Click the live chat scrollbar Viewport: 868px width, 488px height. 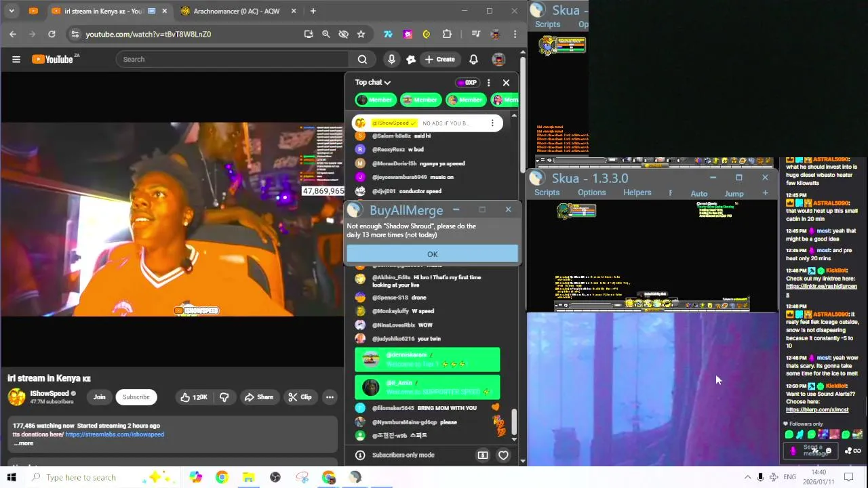pyautogui.click(x=514, y=422)
